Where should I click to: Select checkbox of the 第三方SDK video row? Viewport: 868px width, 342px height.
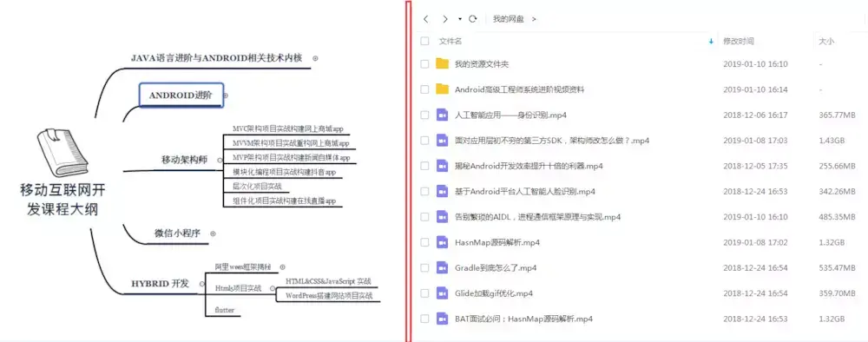(424, 141)
